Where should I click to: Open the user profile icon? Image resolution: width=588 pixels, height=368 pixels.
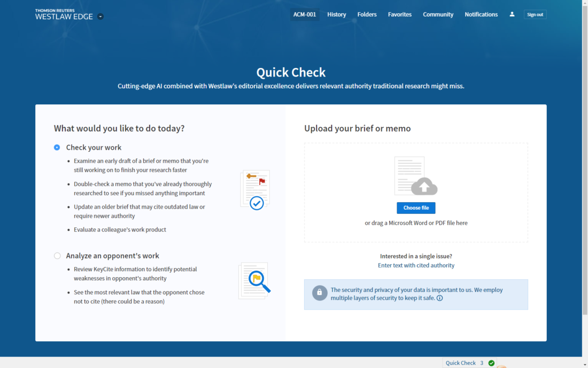(512, 14)
